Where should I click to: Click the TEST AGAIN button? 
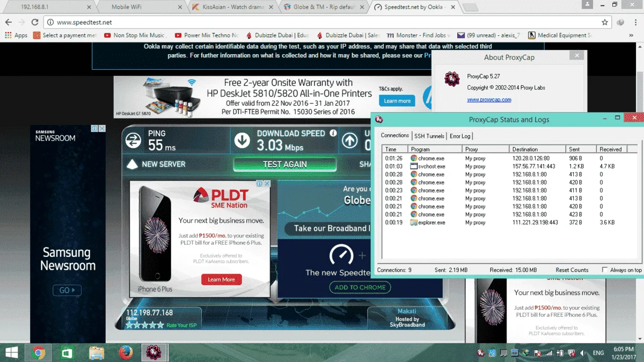(x=285, y=165)
